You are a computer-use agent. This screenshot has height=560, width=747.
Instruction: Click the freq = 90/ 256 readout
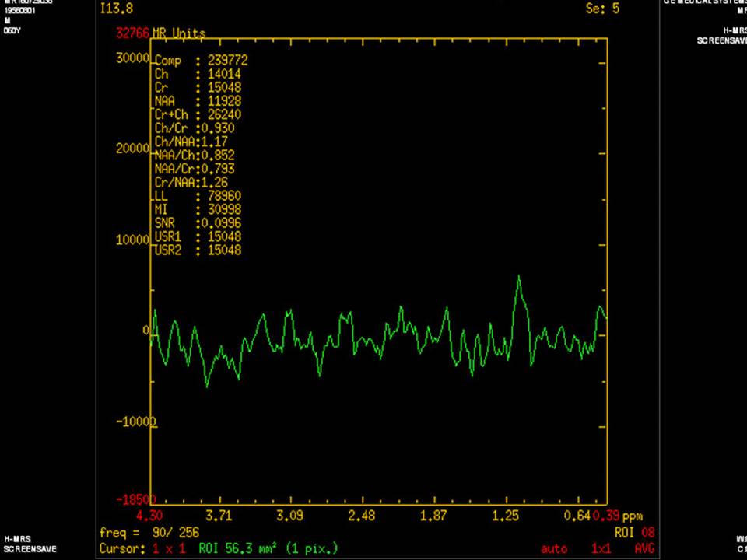coord(149,532)
